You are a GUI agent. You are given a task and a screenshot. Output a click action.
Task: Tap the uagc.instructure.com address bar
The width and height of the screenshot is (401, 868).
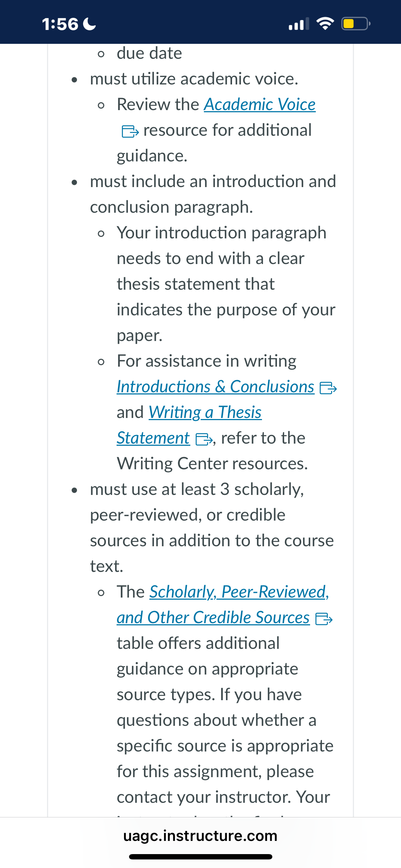(200, 836)
